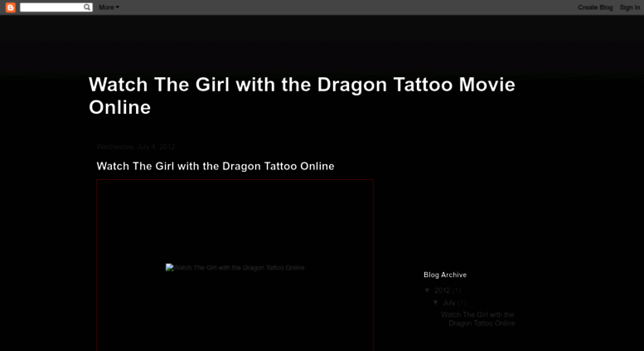Click the broken image placeholder in post
The width and height of the screenshot is (644, 351).
pyautogui.click(x=235, y=267)
